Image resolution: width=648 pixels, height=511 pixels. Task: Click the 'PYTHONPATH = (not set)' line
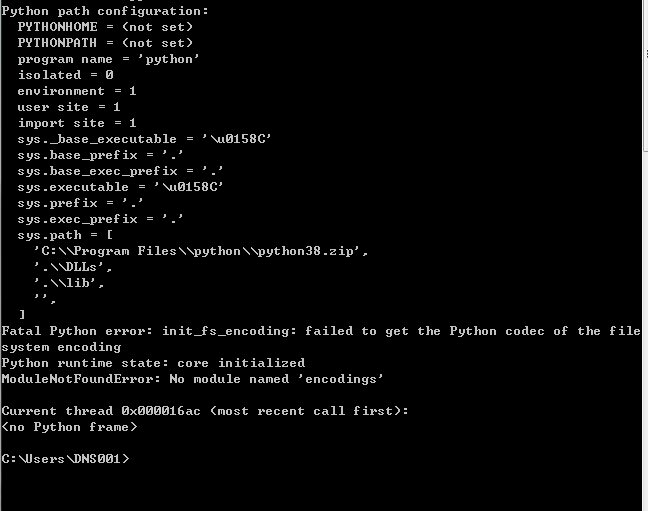105,43
